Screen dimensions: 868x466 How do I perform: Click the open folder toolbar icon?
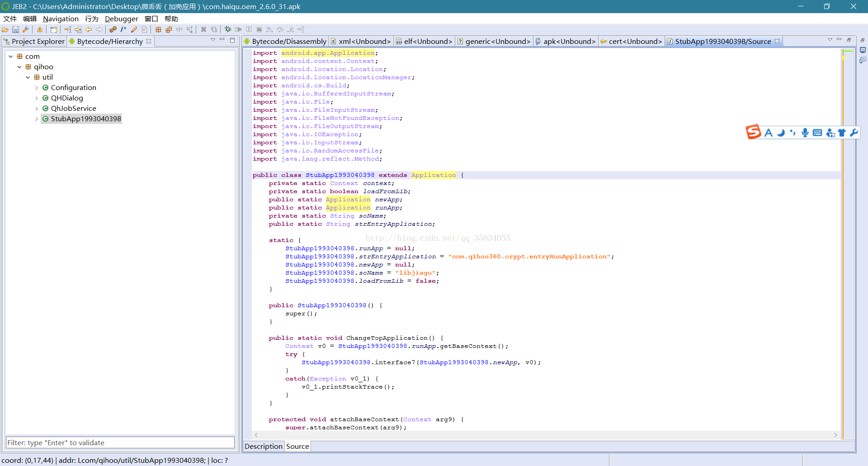pos(5,29)
